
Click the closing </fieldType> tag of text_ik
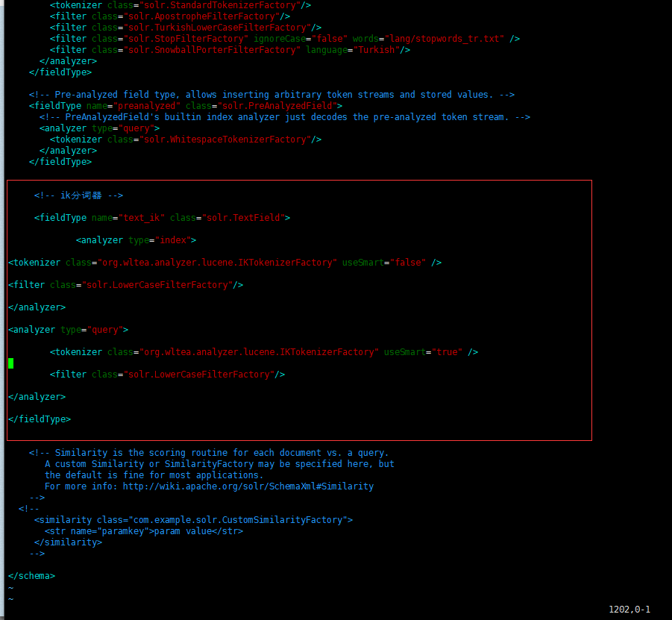[40, 419]
